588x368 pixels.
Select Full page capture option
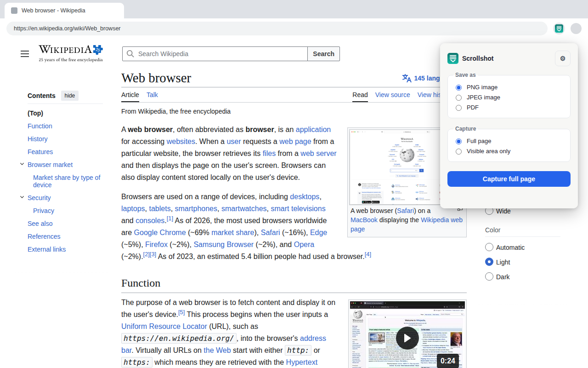[x=458, y=141]
